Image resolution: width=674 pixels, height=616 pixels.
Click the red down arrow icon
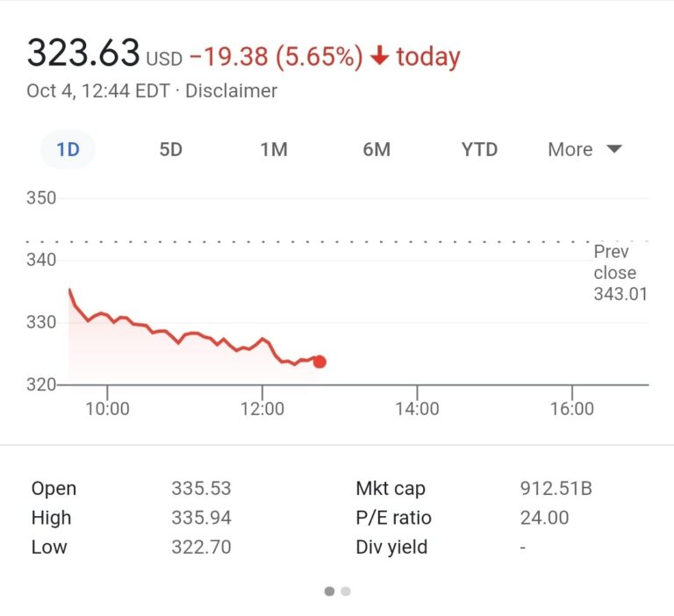click(379, 57)
